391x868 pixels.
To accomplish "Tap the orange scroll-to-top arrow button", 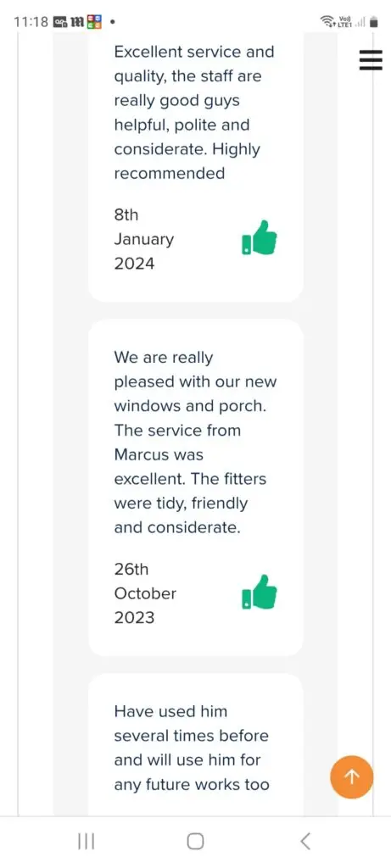I will pos(352,776).
